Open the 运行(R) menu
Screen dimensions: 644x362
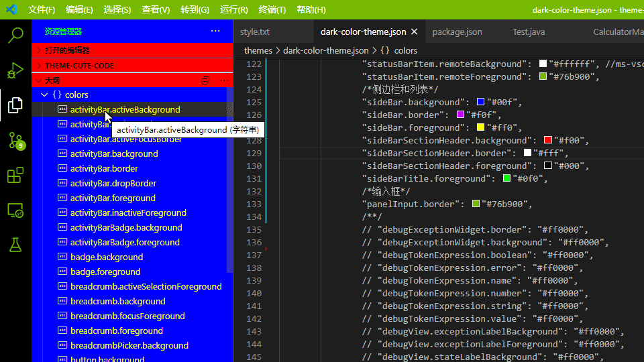click(233, 9)
